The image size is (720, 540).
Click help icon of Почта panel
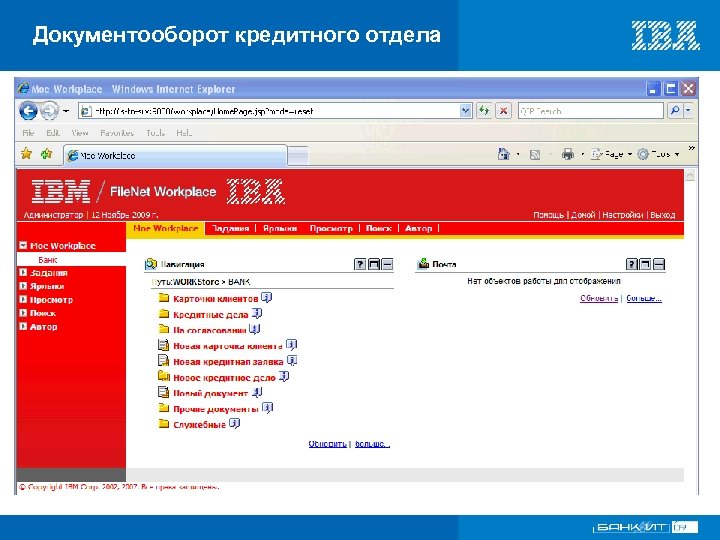[x=632, y=264]
